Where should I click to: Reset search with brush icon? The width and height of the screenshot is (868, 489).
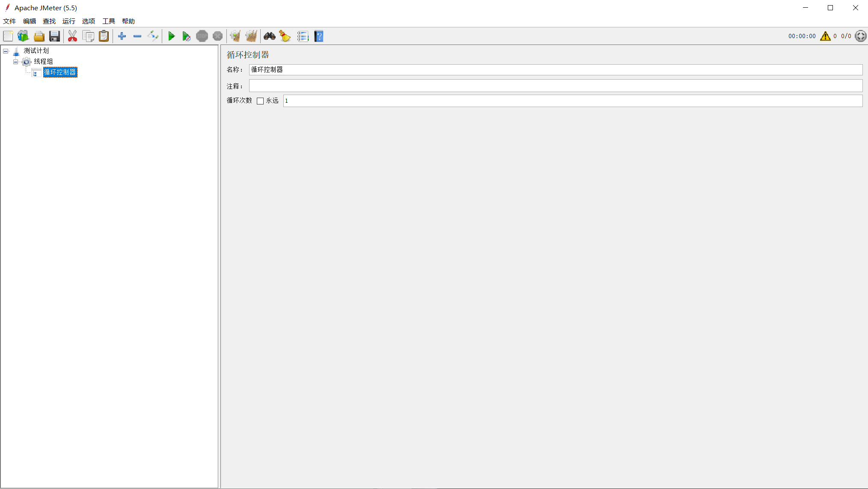tap(285, 36)
